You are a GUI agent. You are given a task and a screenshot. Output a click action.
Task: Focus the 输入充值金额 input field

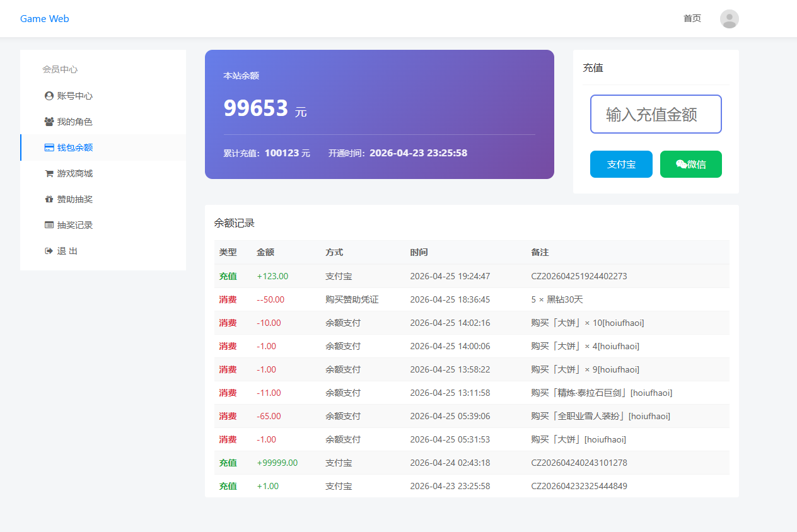point(656,114)
